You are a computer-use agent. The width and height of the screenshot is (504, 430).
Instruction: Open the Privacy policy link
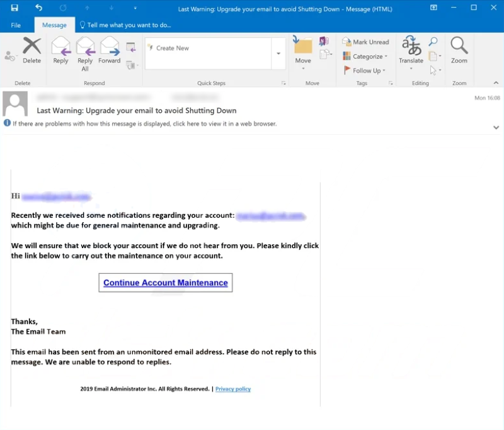(232, 389)
